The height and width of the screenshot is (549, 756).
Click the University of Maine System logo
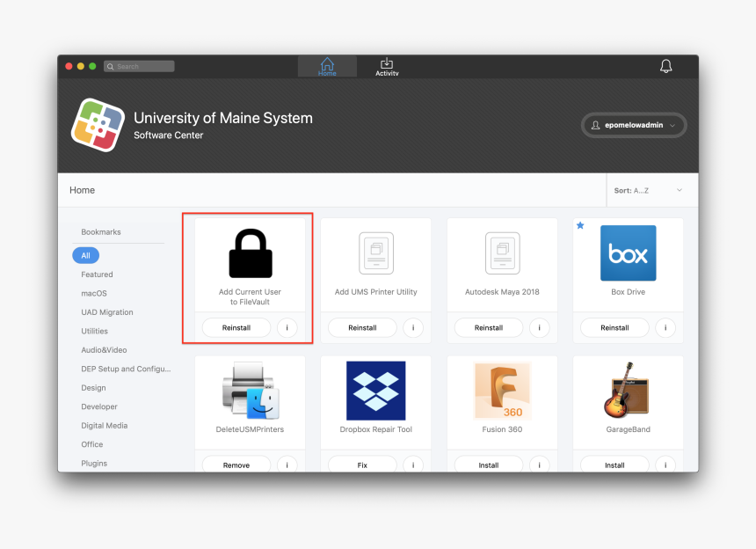98,125
